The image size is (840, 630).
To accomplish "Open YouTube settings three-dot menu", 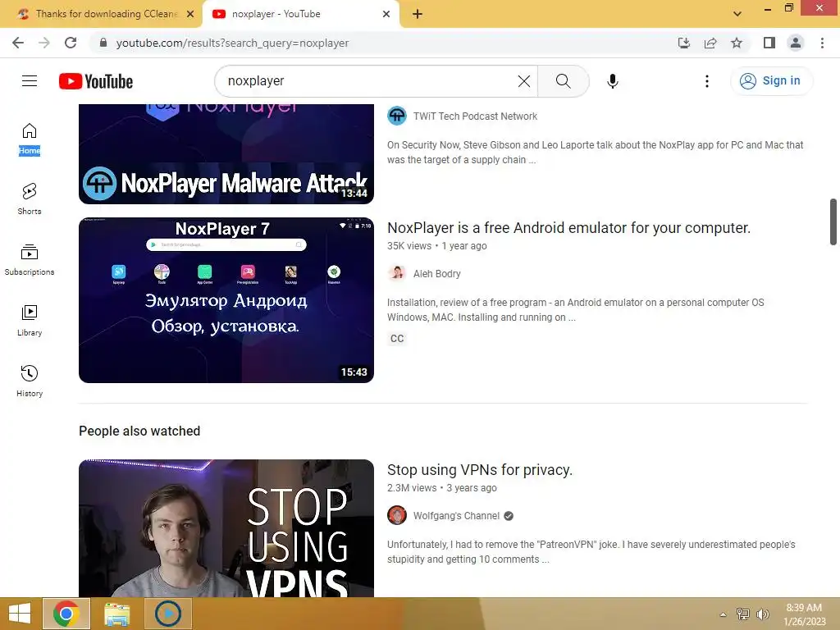I will click(x=706, y=81).
